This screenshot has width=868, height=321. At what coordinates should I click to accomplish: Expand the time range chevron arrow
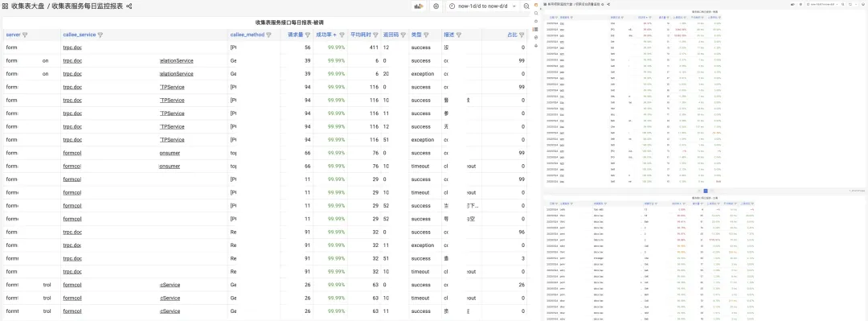[x=514, y=6]
